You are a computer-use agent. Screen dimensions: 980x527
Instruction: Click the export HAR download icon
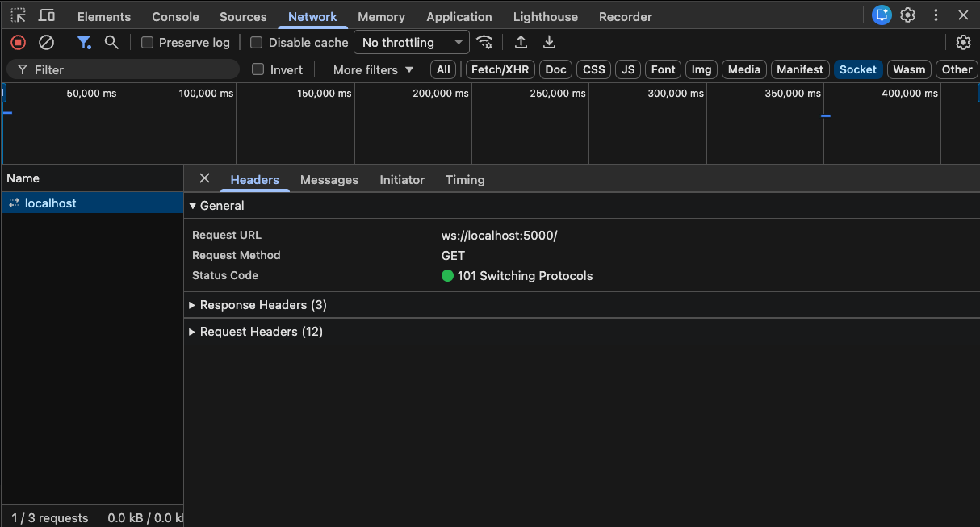(x=549, y=43)
